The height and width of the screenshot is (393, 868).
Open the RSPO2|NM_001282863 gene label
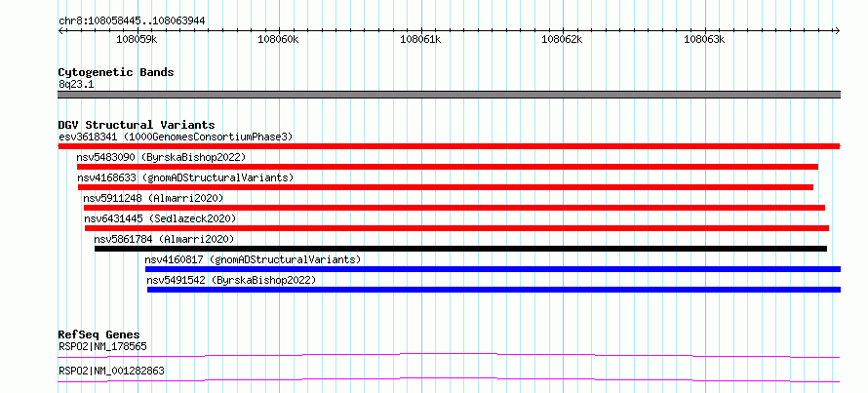[x=111, y=371]
